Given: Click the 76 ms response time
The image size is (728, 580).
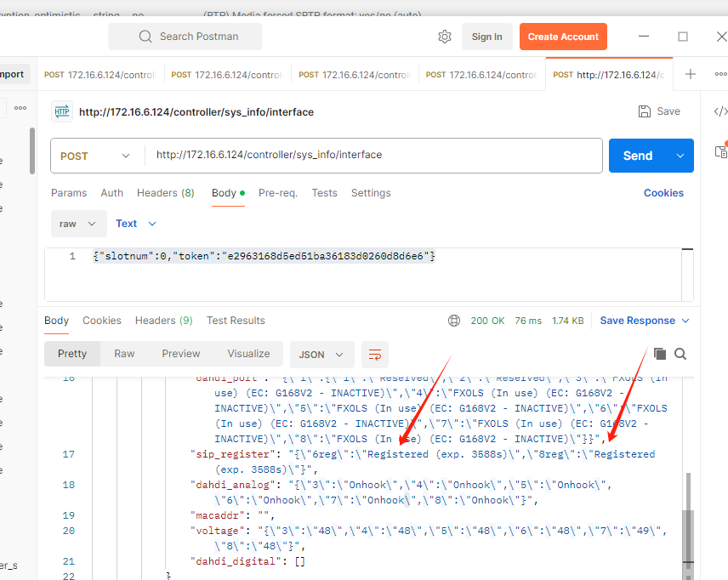Looking at the screenshot, I should (528, 321).
